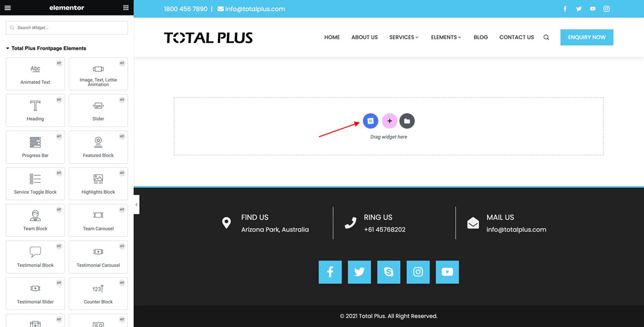Click the pink plus add section button
This screenshot has height=327, width=644.
point(390,121)
